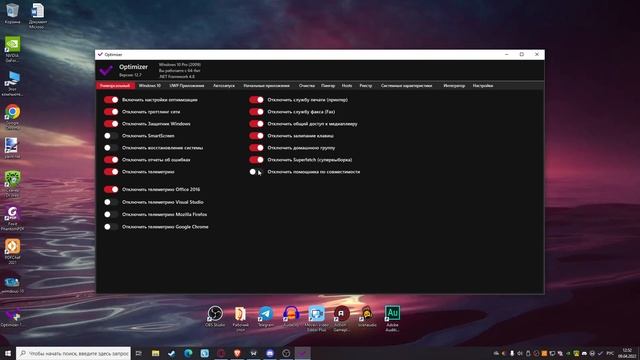640x360 pixels.
Task: Click the taskbar search box
Action: (73, 353)
